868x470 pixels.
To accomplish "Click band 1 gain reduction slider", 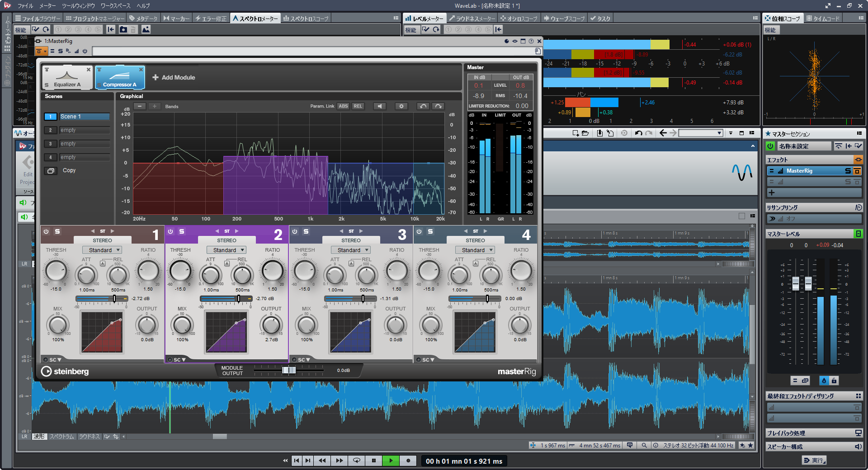I will click(x=102, y=299).
